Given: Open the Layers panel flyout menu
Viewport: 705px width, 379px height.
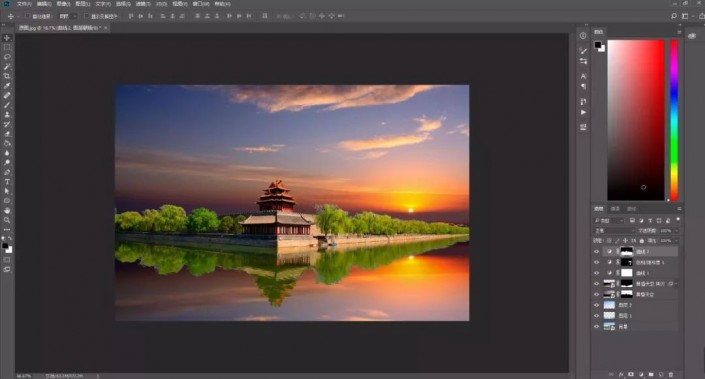Looking at the screenshot, I should (x=679, y=209).
